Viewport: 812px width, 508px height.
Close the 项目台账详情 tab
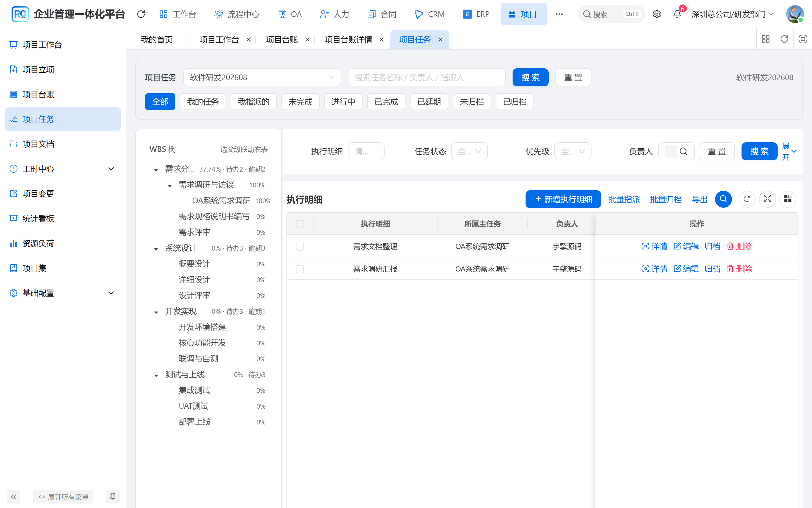[x=381, y=40]
